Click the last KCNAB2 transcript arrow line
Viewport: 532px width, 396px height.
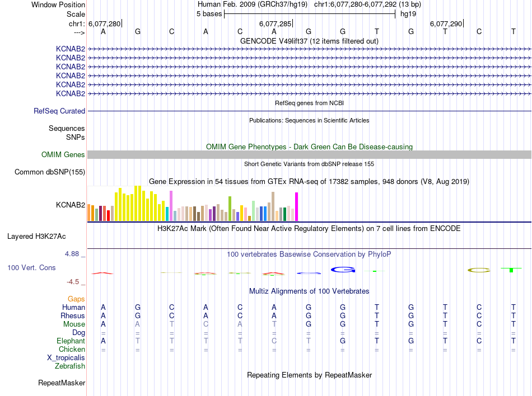point(309,93)
